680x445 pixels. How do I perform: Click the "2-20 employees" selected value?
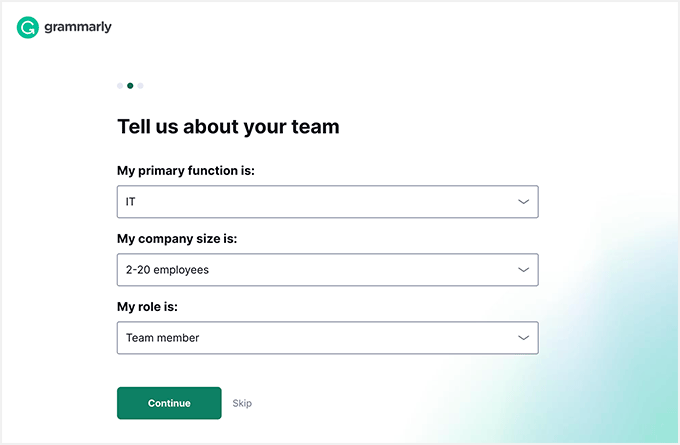[x=167, y=270]
